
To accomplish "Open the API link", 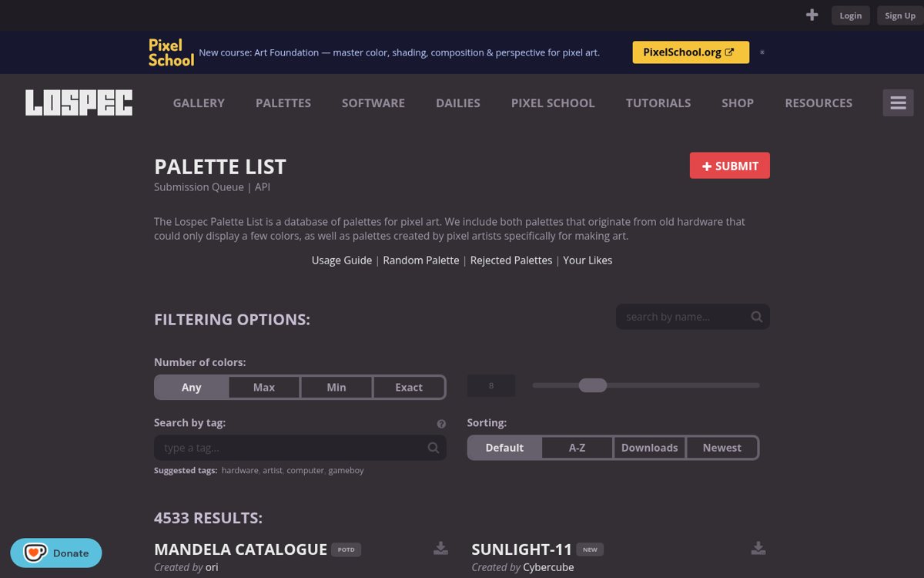I will tap(263, 187).
